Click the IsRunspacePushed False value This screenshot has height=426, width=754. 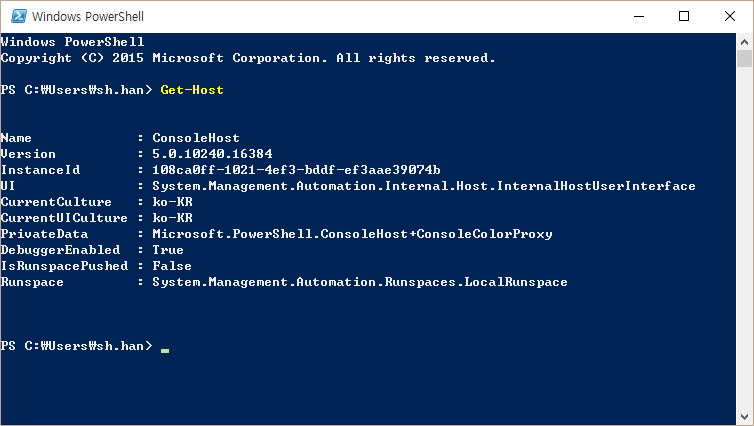(172, 266)
